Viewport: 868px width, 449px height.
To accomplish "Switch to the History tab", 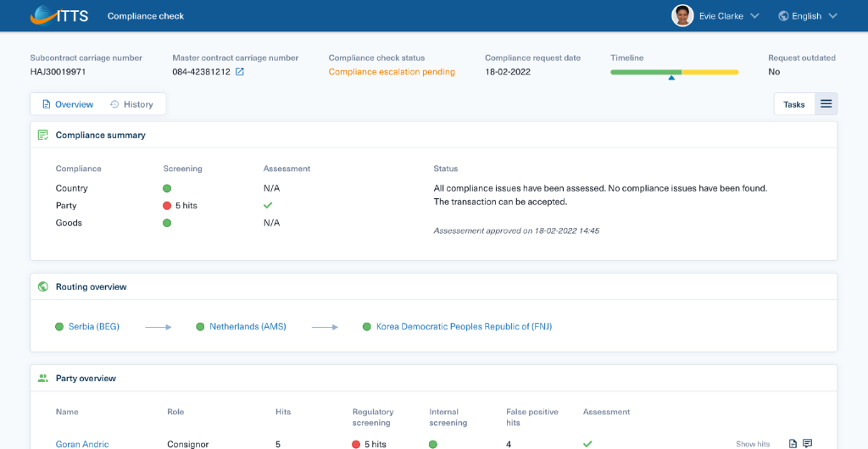I will point(131,104).
